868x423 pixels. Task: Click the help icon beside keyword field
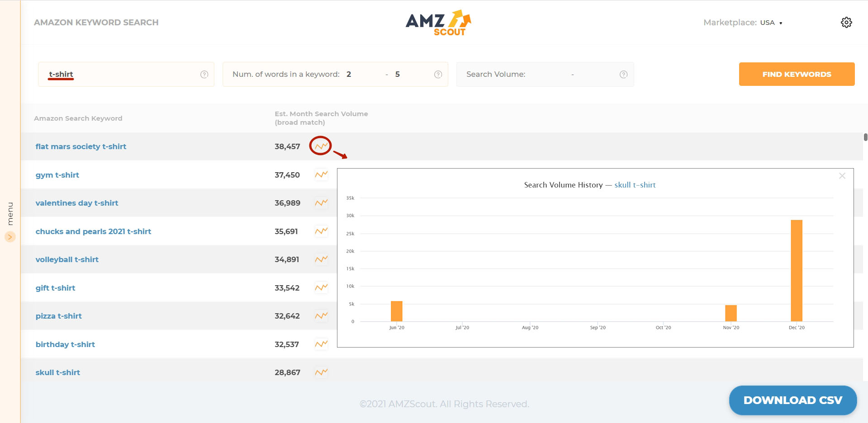tap(204, 74)
